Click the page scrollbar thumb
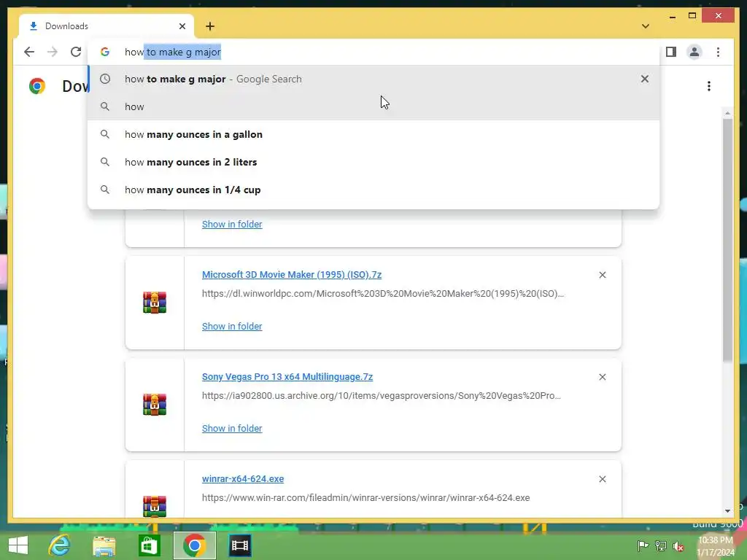Viewport: 747px width, 560px height. coord(727,241)
